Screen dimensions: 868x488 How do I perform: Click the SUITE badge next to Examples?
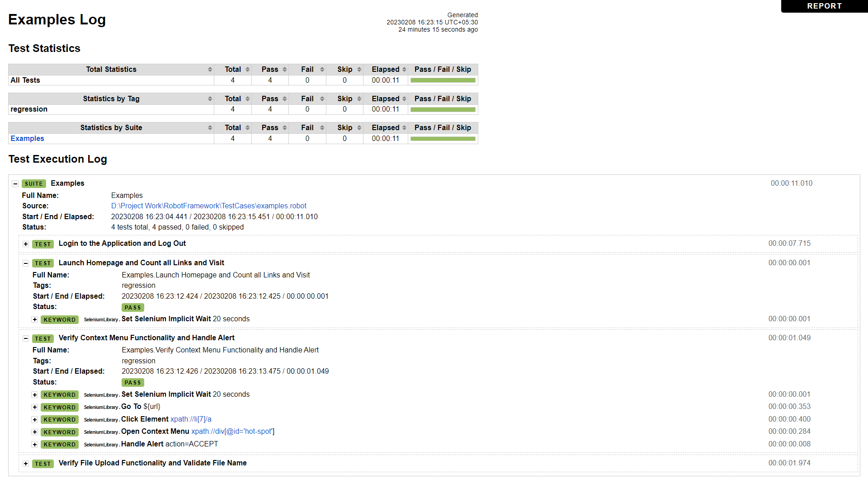(33, 183)
